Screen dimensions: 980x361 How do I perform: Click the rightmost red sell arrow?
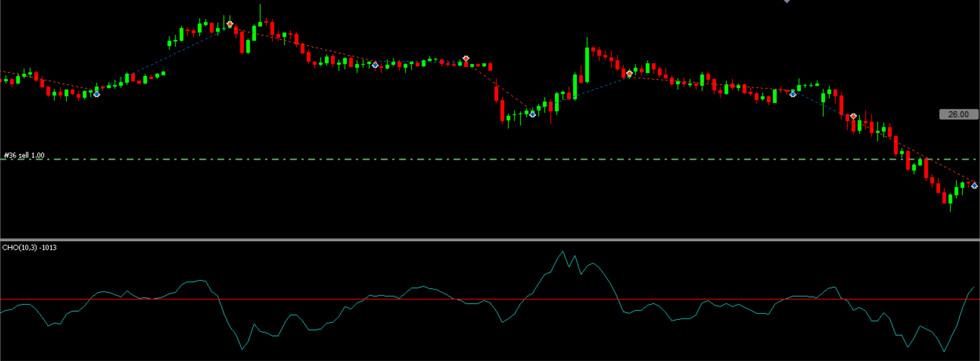[853, 116]
